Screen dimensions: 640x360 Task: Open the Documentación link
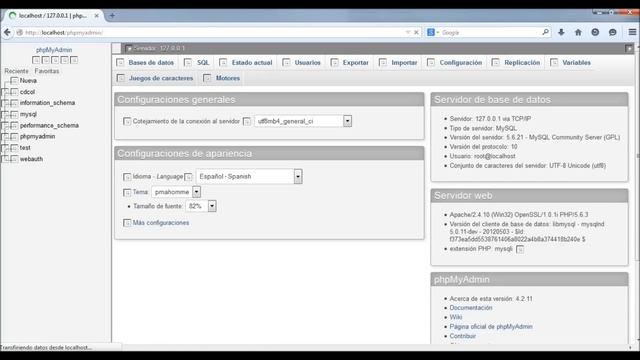[x=471, y=308]
